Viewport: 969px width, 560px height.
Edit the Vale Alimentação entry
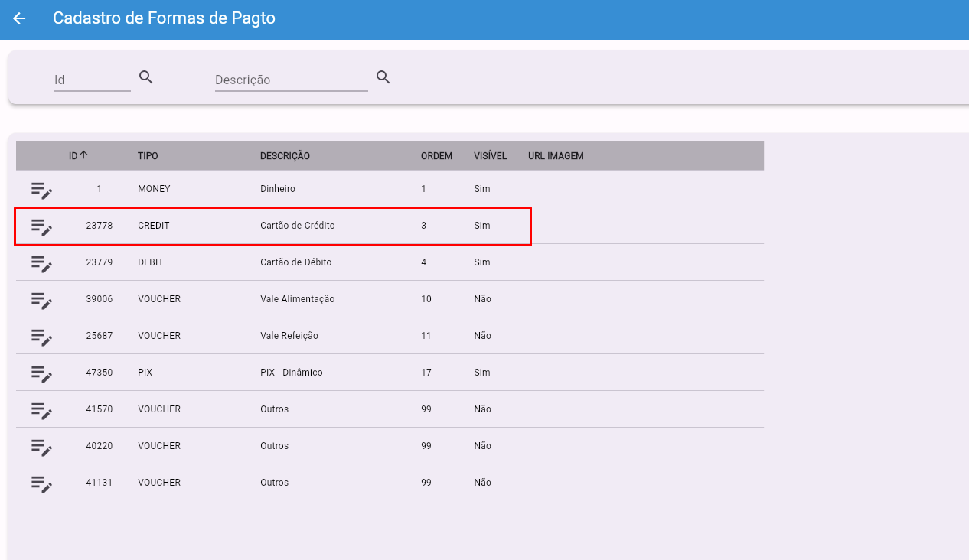coord(41,299)
